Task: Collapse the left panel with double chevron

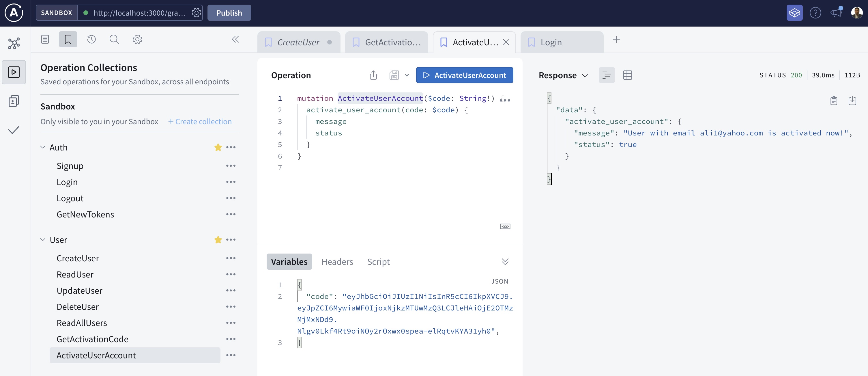Action: tap(235, 40)
